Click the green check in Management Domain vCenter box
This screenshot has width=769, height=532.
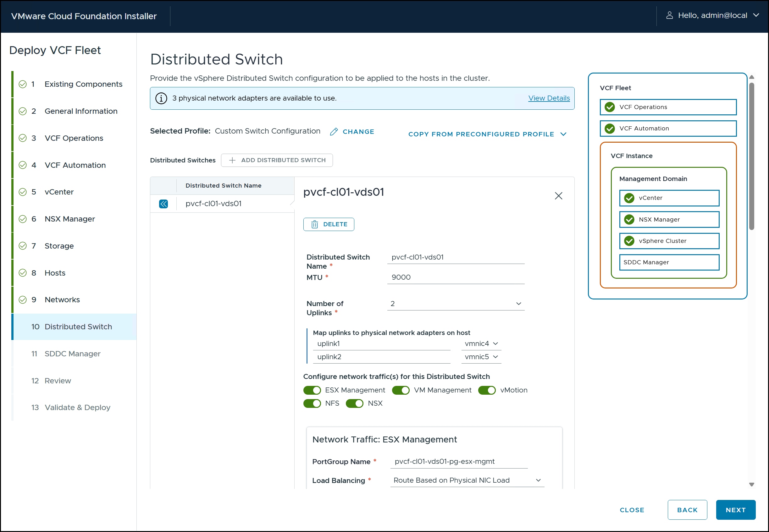[x=629, y=198]
